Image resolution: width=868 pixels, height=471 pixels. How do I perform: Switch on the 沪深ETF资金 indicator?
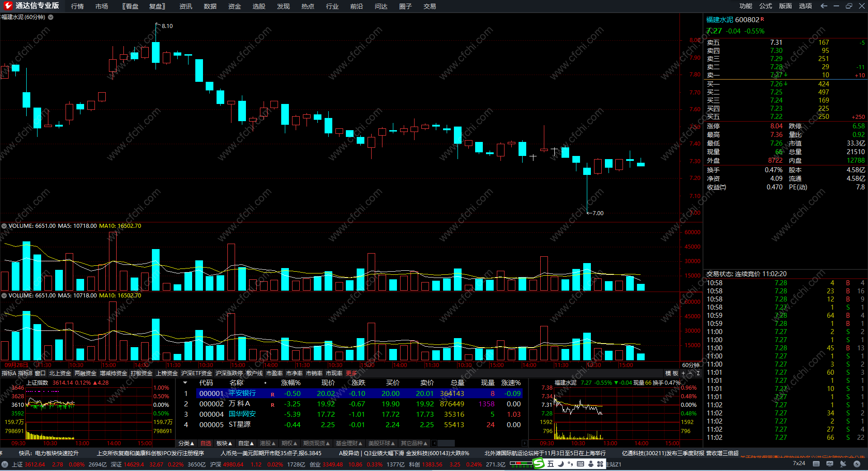[197, 373]
